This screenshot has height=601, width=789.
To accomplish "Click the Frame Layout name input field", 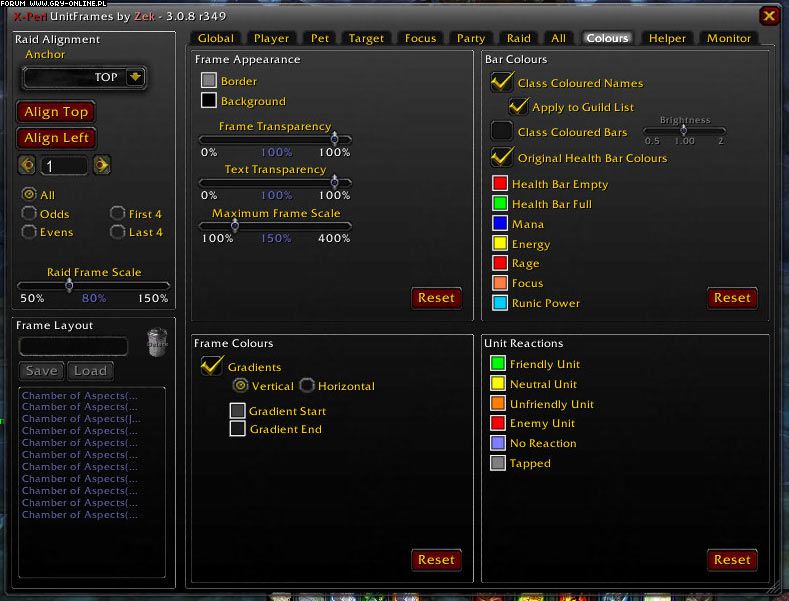I will coord(74,346).
